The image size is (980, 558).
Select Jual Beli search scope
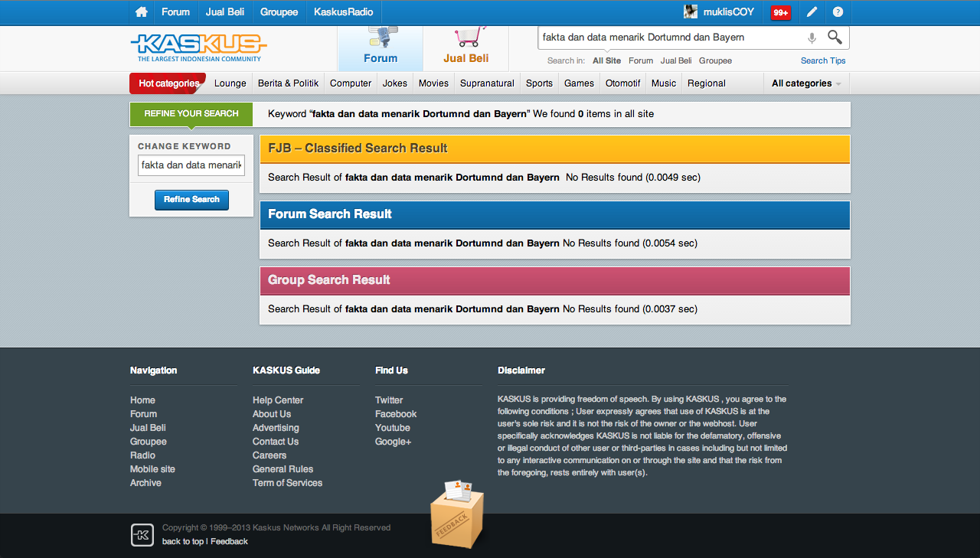pyautogui.click(x=676, y=60)
